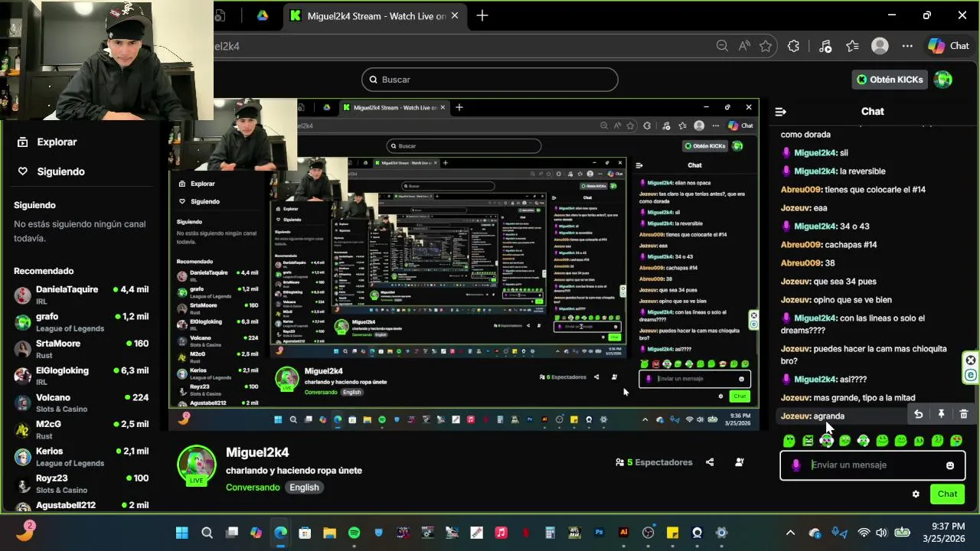Focus the Buscar search field
980x551 pixels.
click(x=490, y=80)
